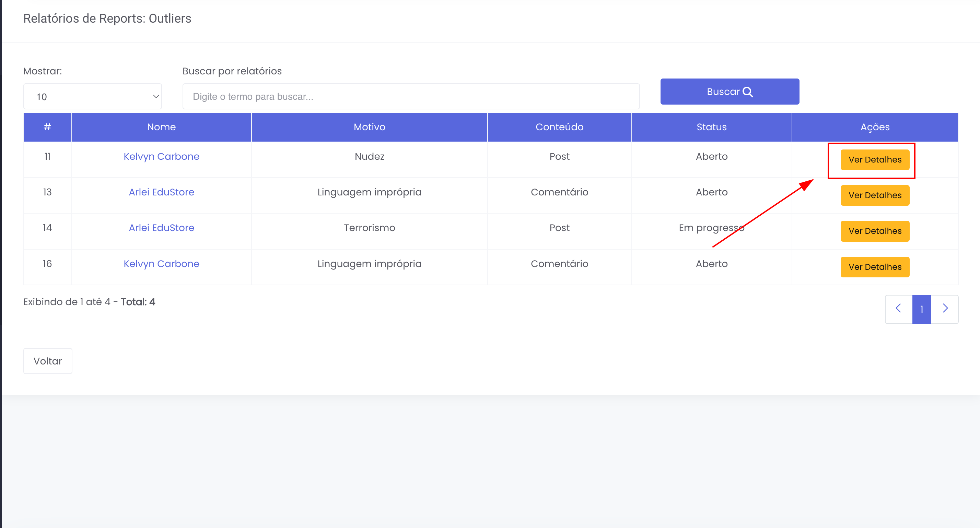Open Arlei EduStore link in row 13
Screen dimensions: 980x528
[x=161, y=192]
